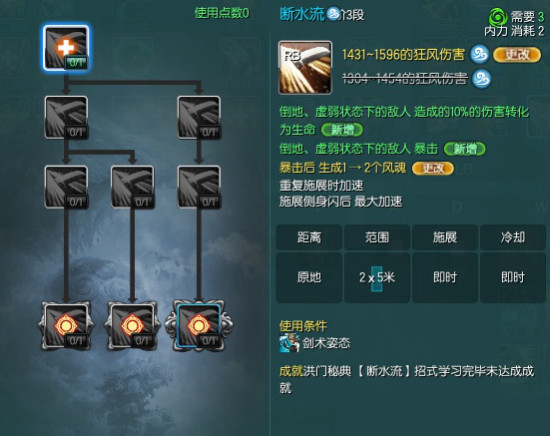Choose the bottom-left final skill node
The height and width of the screenshot is (436, 550).
click(x=66, y=326)
